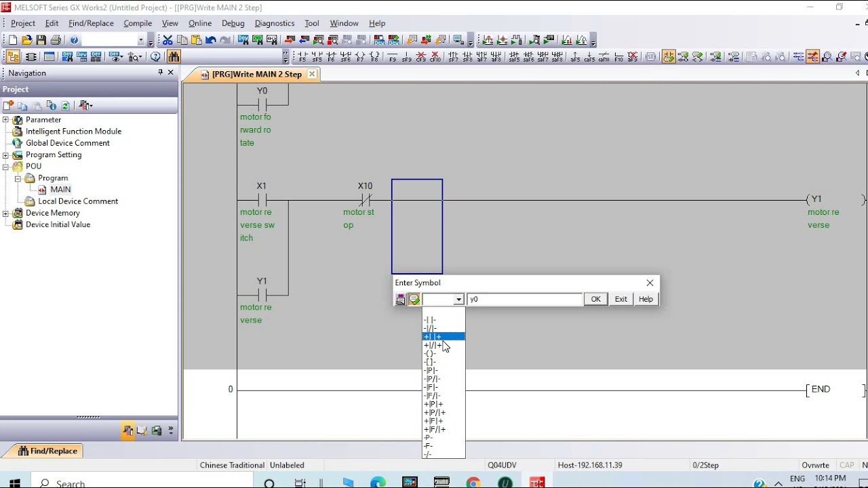
Task: Insert coil using F7 icon
Action: [360, 57]
